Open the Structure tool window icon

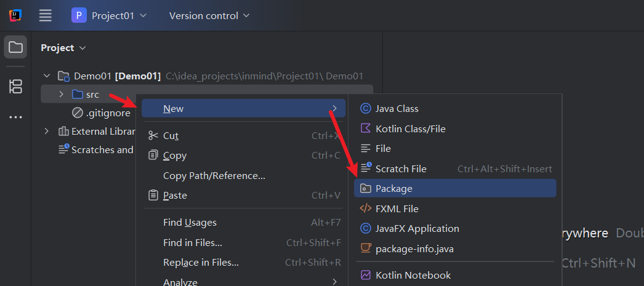point(15,87)
